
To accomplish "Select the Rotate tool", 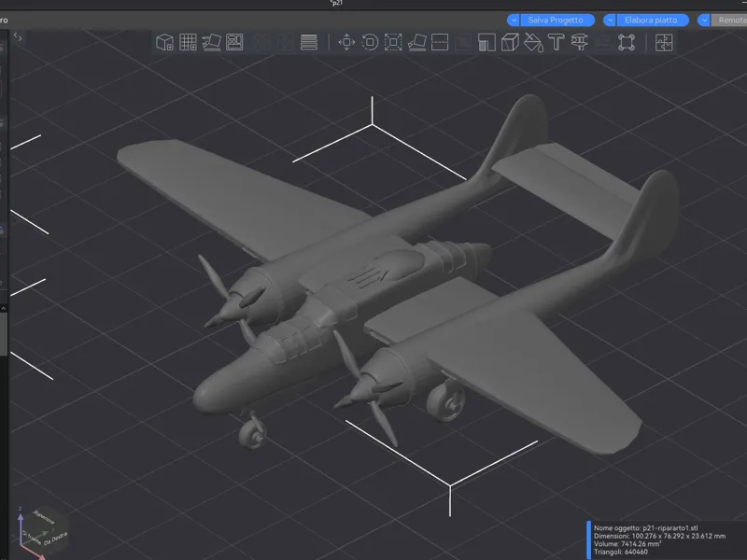I will [x=370, y=42].
